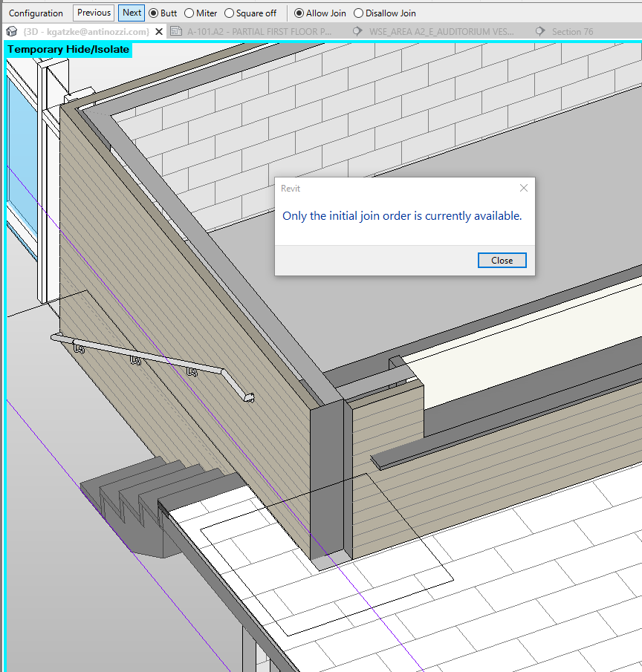Click the Configuration label in options bar
This screenshot has width=642, height=672.
pos(36,13)
